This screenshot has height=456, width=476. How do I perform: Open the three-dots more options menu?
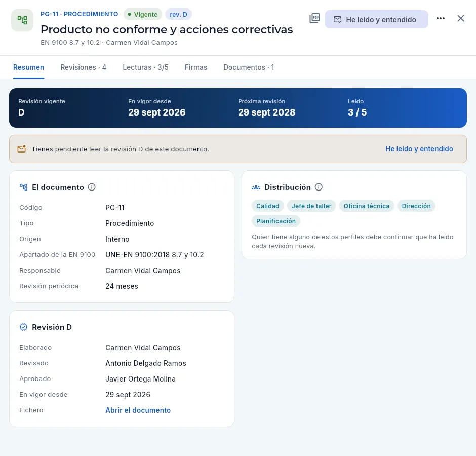tap(441, 19)
